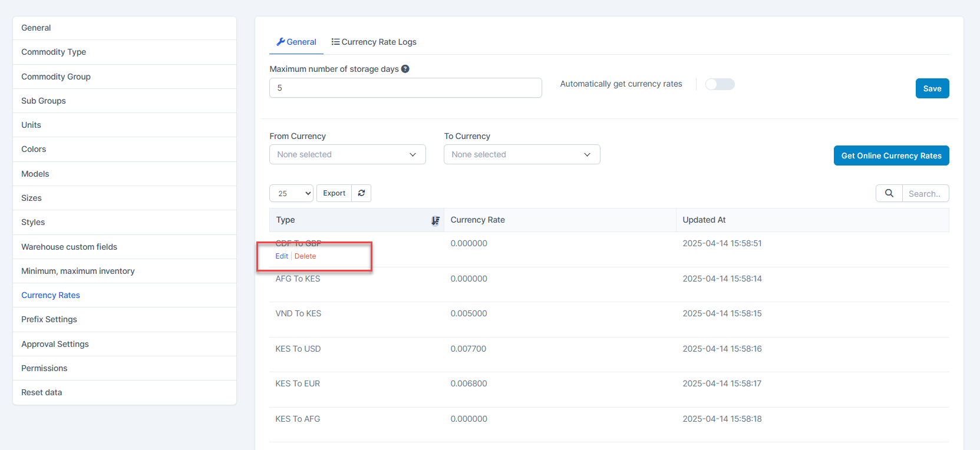This screenshot has height=450, width=980.
Task: Focus the maximum storage days input
Action: coord(405,88)
